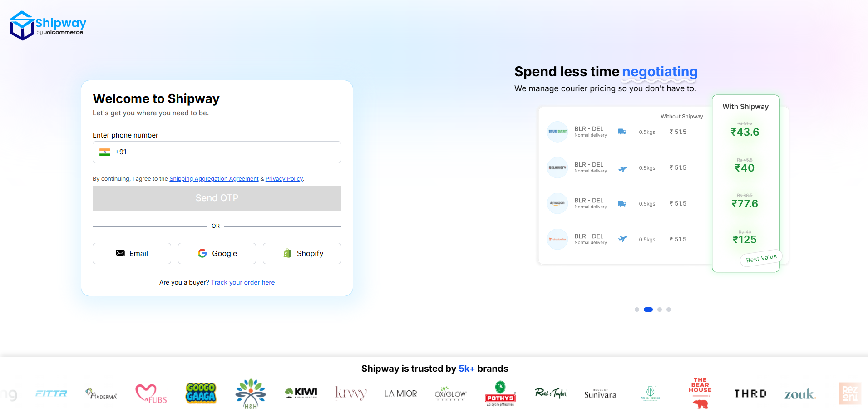
Task: Click the ₹43.6 Shipway price
Action: pos(745,132)
